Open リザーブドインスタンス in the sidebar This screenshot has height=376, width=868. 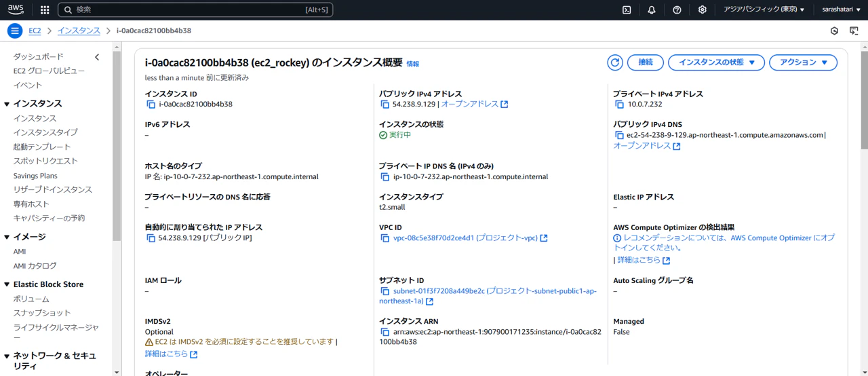(x=53, y=189)
